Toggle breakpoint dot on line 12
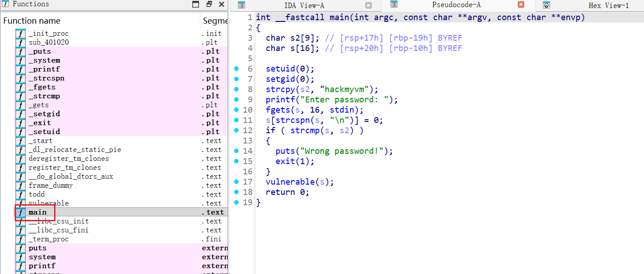Screen dimensions: 644x274 coord(236,131)
